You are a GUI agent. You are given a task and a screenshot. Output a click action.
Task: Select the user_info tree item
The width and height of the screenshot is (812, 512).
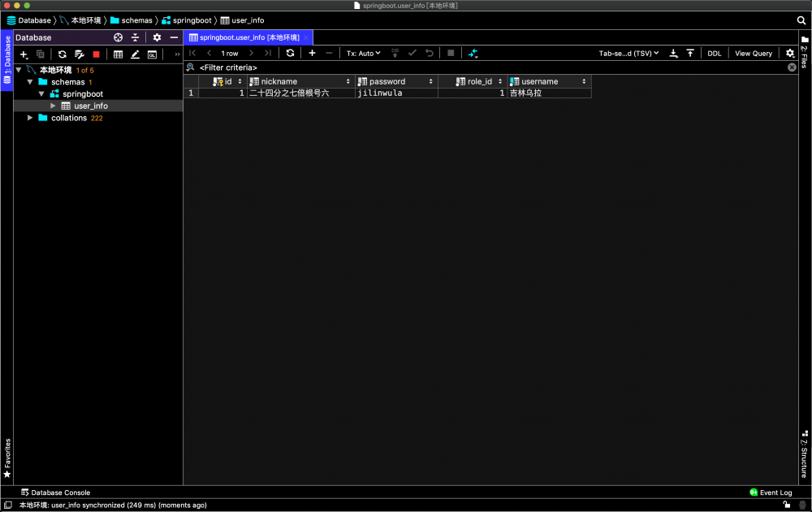pyautogui.click(x=91, y=106)
